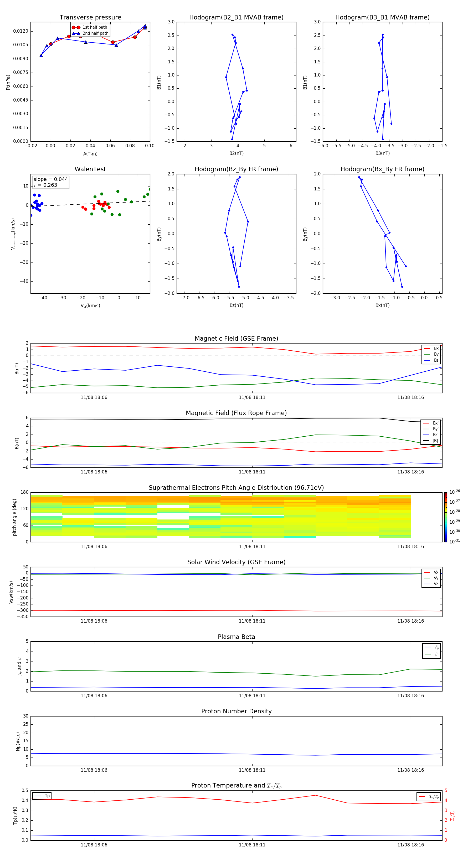Click the 'Tp(10^6K)' axis label
473x868 pixels.
[x=15, y=815]
